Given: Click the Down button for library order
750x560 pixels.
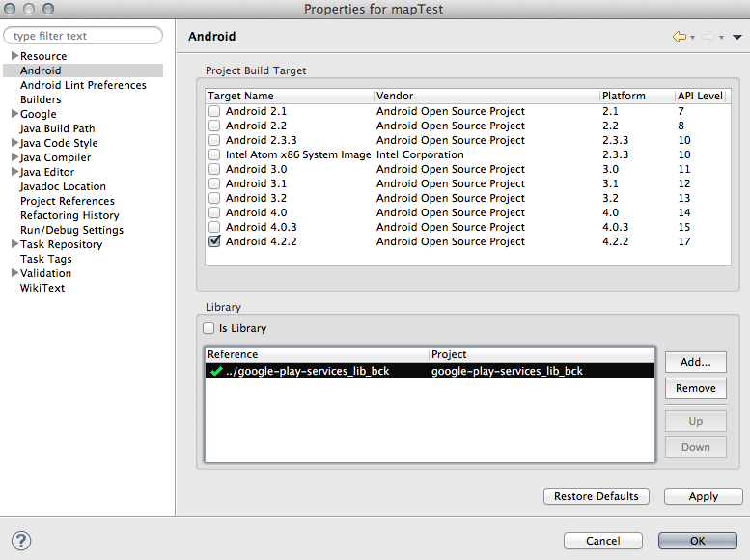Looking at the screenshot, I should [696, 447].
